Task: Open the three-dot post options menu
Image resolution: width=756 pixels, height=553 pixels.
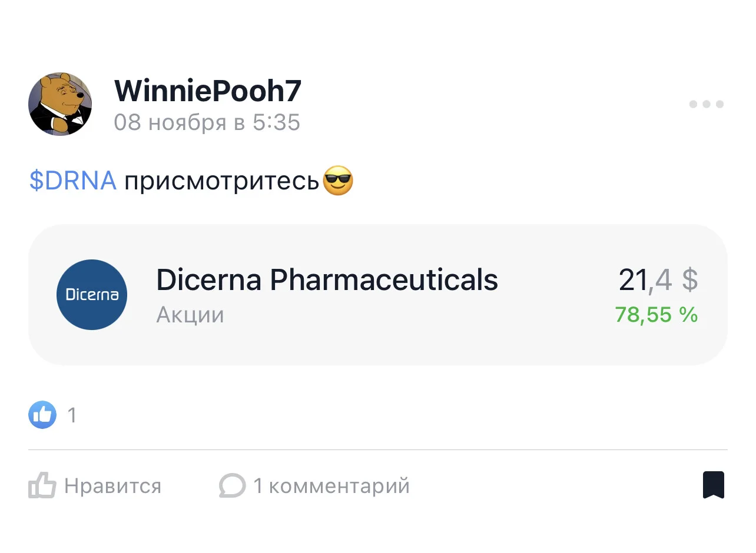Action: coord(706,105)
